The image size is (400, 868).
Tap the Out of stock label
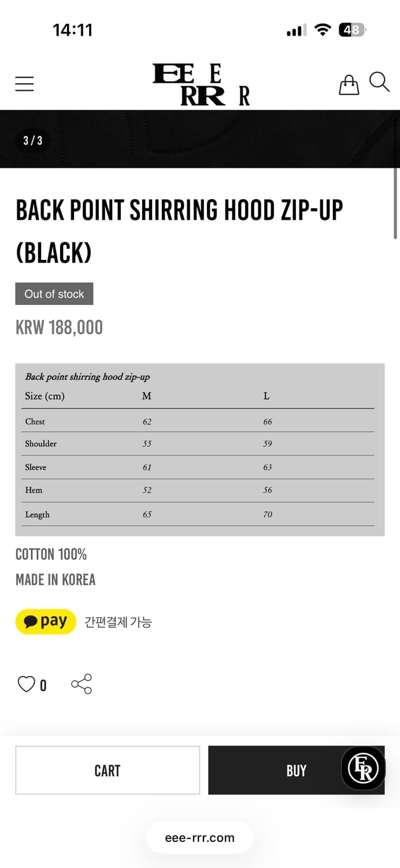54,293
